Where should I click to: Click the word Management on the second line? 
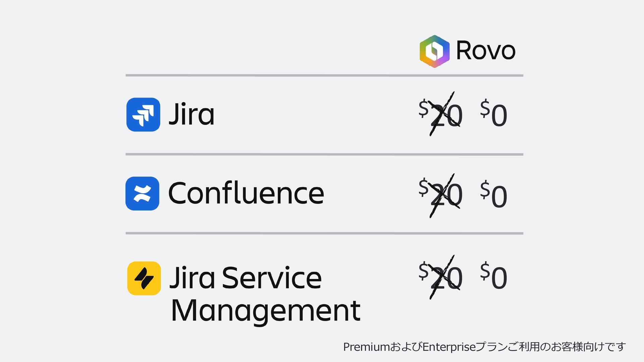click(266, 311)
